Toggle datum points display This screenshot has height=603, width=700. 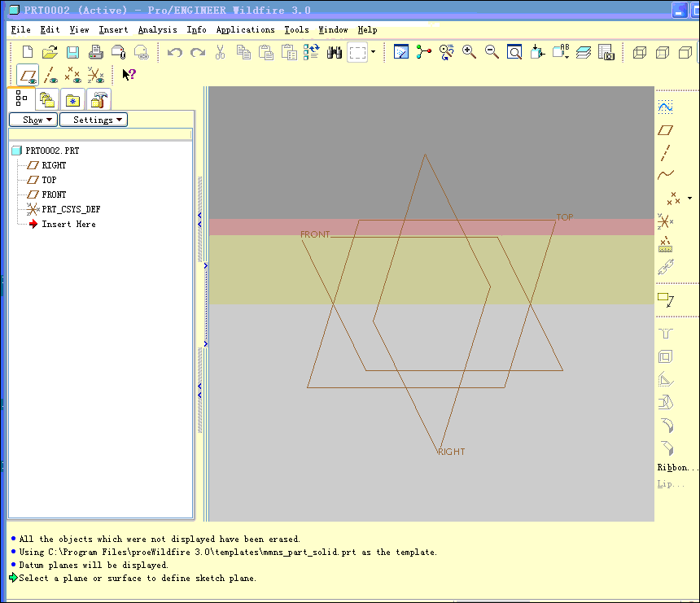click(73, 75)
